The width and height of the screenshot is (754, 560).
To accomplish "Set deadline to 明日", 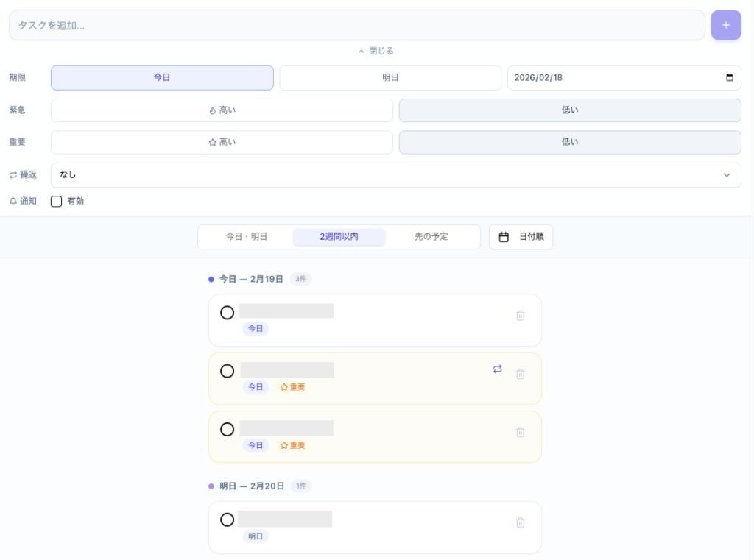I will [390, 78].
